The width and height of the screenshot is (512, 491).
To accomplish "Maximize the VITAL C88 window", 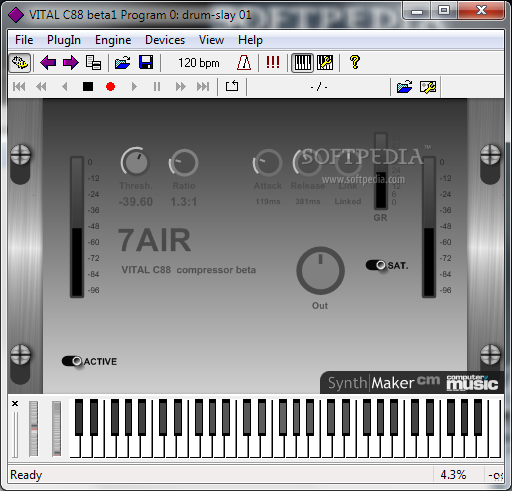I will click(x=444, y=11).
